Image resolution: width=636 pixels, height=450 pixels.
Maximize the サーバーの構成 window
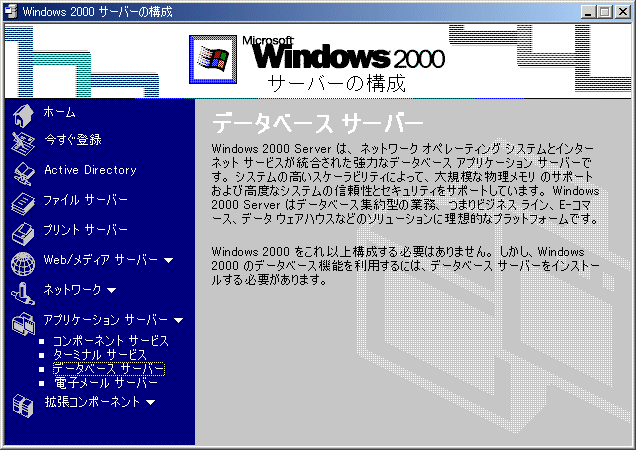coord(604,12)
